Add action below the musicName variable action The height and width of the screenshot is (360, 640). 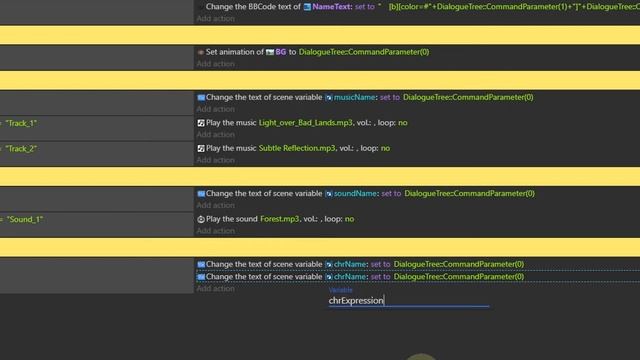click(216, 109)
